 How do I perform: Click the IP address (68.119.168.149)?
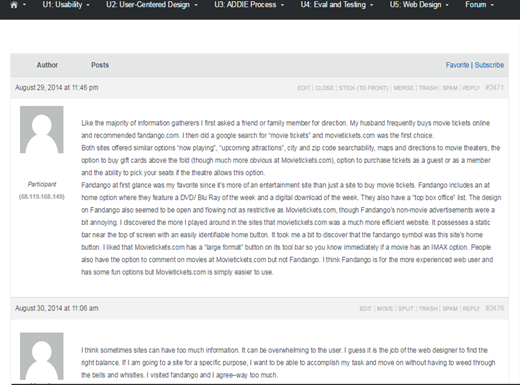(x=42, y=197)
